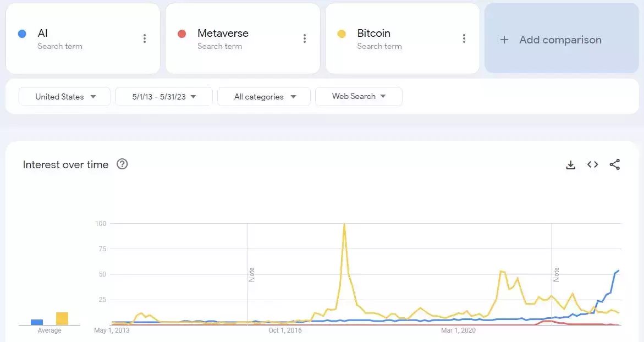Download the interest over time data
The image size is (644, 342).
click(x=571, y=164)
